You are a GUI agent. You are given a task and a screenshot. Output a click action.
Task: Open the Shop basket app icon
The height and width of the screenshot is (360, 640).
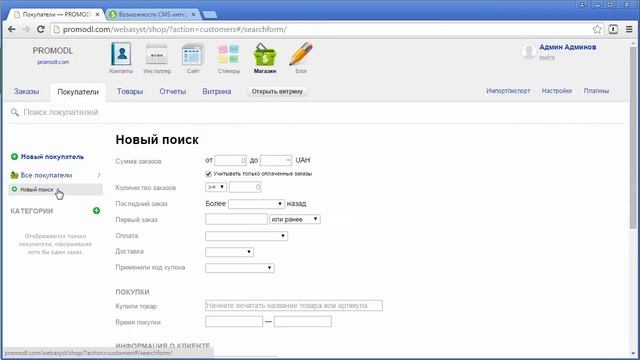(x=265, y=54)
